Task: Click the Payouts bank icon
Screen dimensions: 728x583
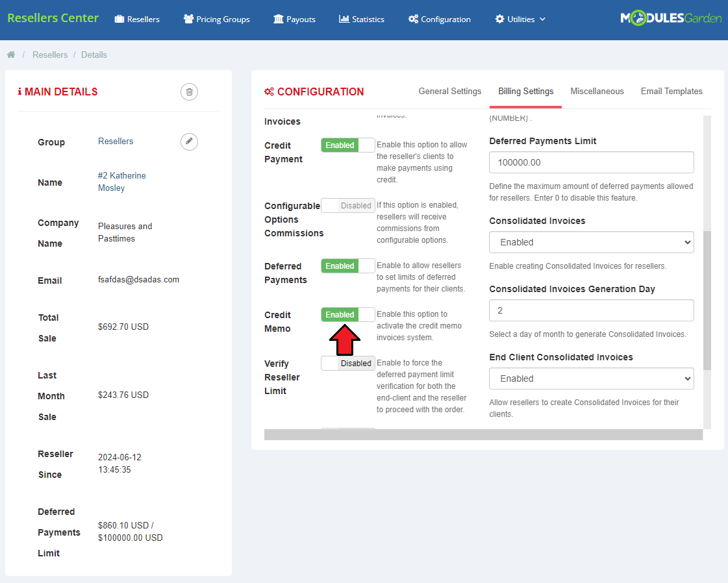Action: tap(279, 19)
